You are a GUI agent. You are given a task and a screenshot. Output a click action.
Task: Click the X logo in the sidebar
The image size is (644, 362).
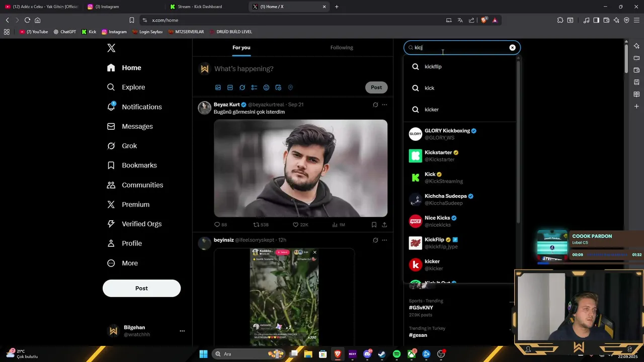tap(111, 48)
